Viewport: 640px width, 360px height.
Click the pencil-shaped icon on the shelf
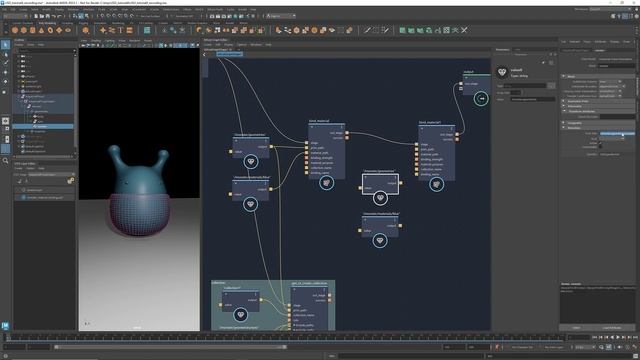[367, 30]
